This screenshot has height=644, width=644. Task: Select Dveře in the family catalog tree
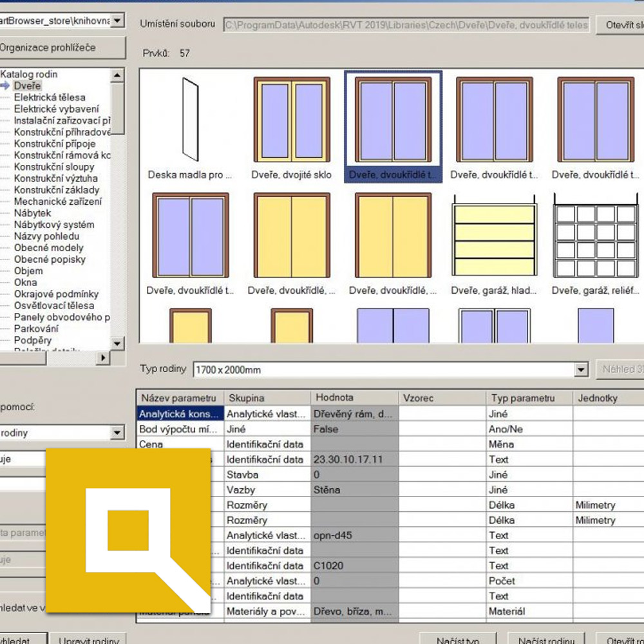click(27, 86)
